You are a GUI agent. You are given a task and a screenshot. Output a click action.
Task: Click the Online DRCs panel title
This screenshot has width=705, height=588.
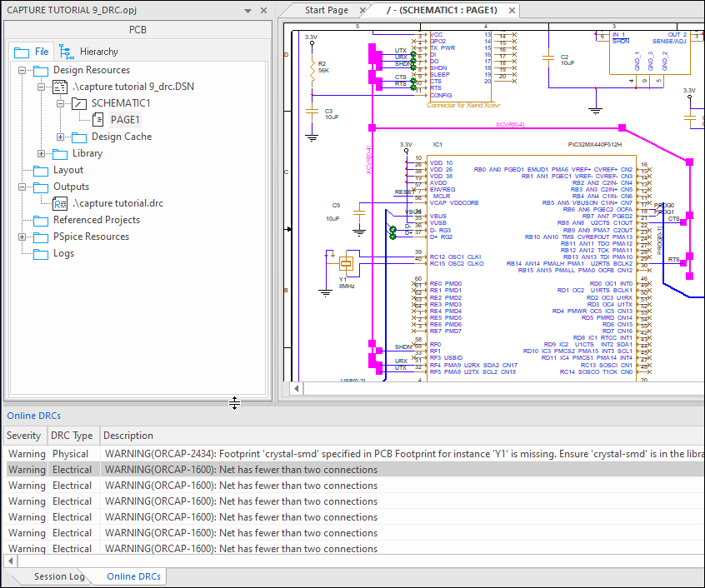pos(33,416)
